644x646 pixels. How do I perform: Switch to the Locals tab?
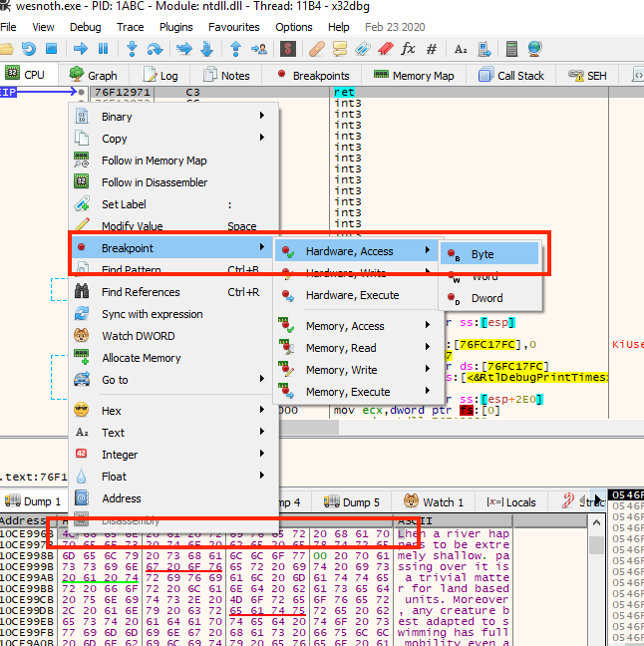click(x=511, y=502)
